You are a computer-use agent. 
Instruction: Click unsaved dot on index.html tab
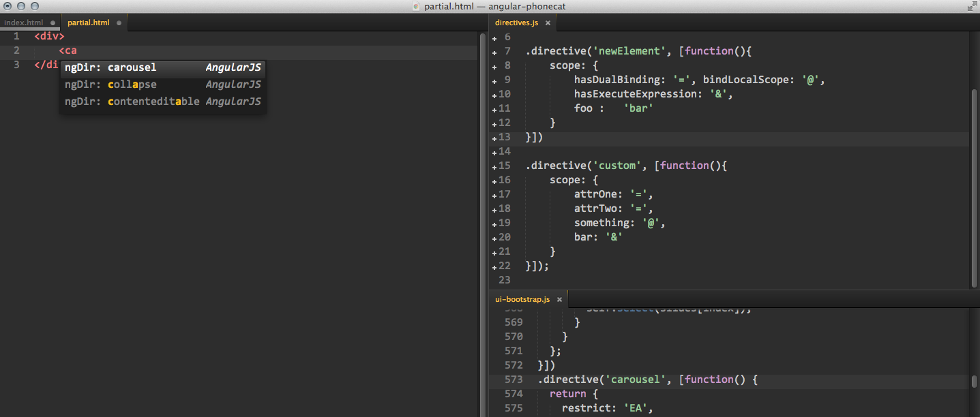pyautogui.click(x=53, y=22)
